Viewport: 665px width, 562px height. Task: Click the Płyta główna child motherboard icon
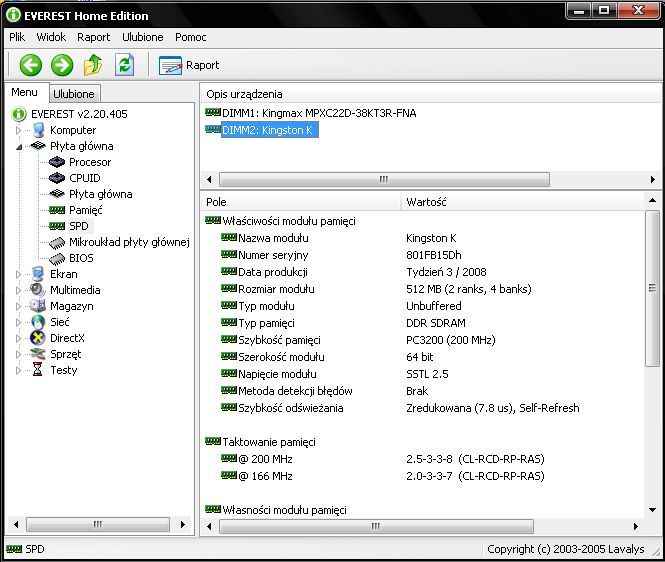[x=57, y=194]
